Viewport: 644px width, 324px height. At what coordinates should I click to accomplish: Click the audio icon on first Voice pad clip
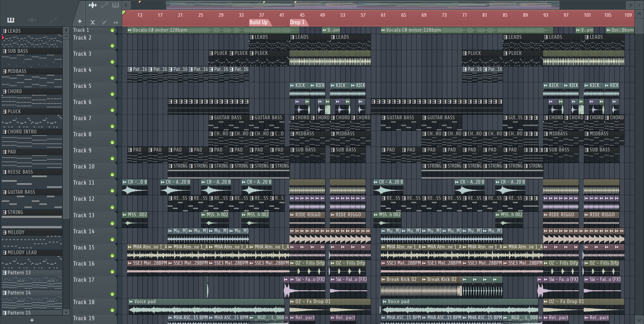coord(131,301)
